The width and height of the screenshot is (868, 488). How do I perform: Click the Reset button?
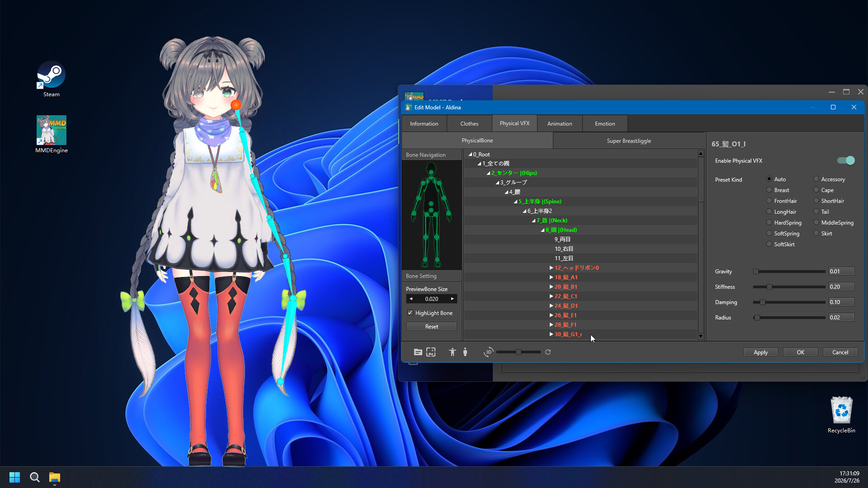coord(431,326)
